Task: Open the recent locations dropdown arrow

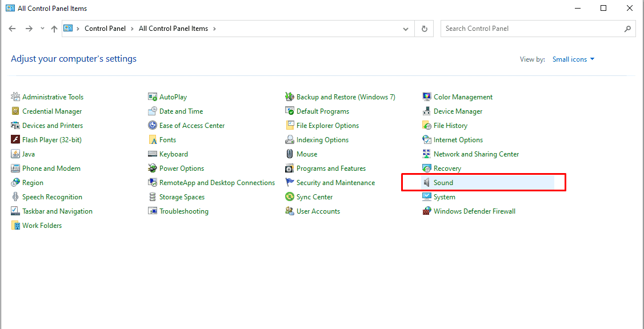Action: click(42, 29)
